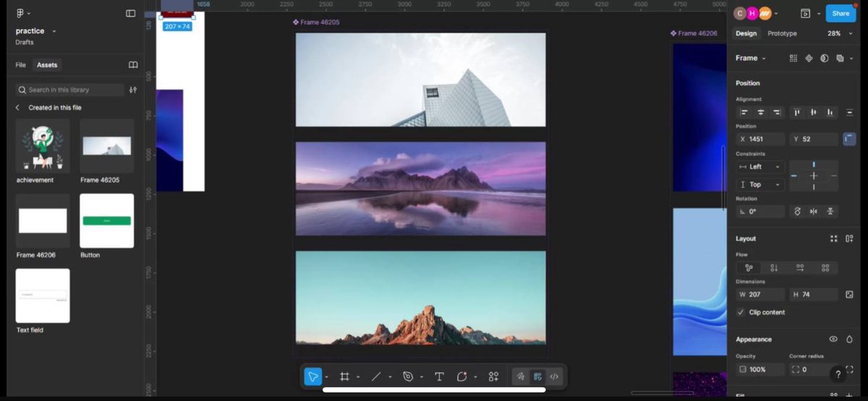The width and height of the screenshot is (868, 401).
Task: Switch to the File tab
Action: coord(20,65)
